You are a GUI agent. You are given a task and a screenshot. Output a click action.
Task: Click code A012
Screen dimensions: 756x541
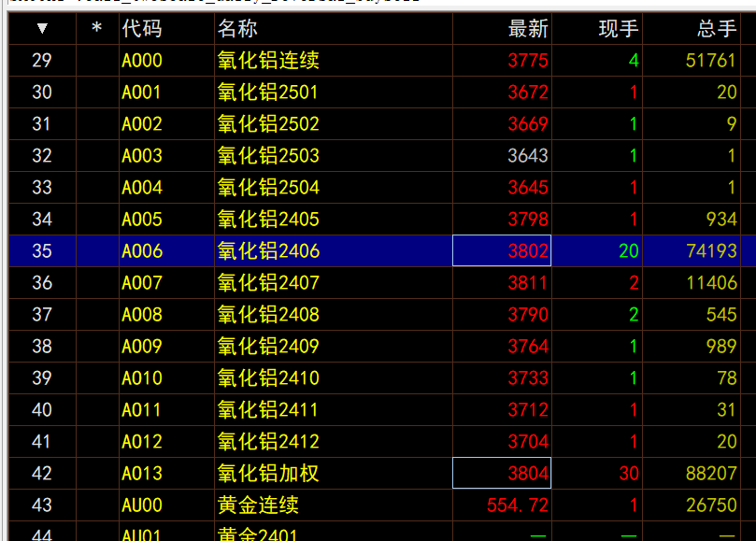(142, 442)
